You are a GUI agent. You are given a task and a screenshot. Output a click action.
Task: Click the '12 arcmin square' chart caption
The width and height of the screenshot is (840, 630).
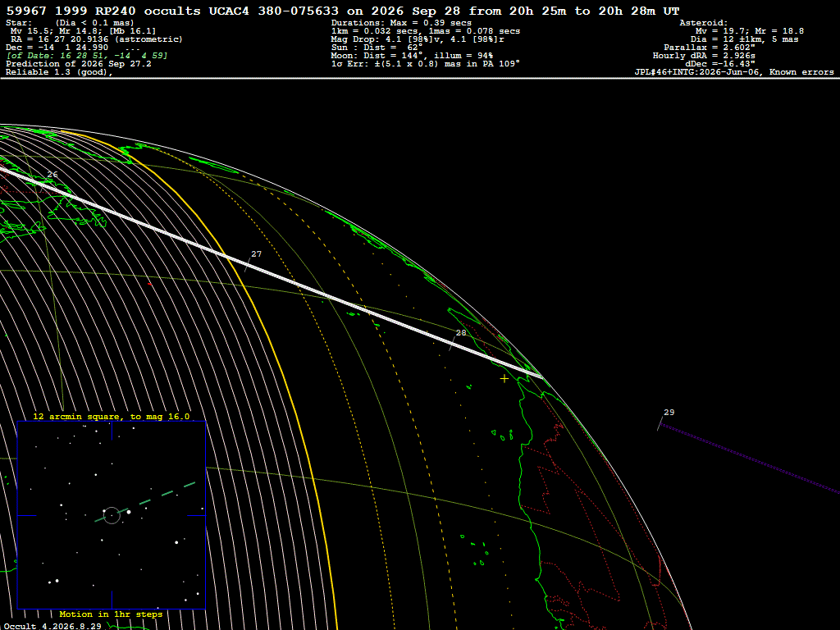click(112, 416)
